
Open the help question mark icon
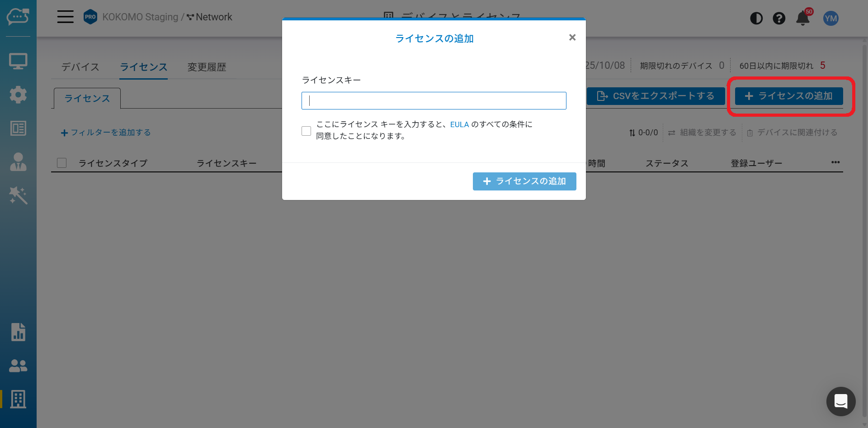[778, 19]
